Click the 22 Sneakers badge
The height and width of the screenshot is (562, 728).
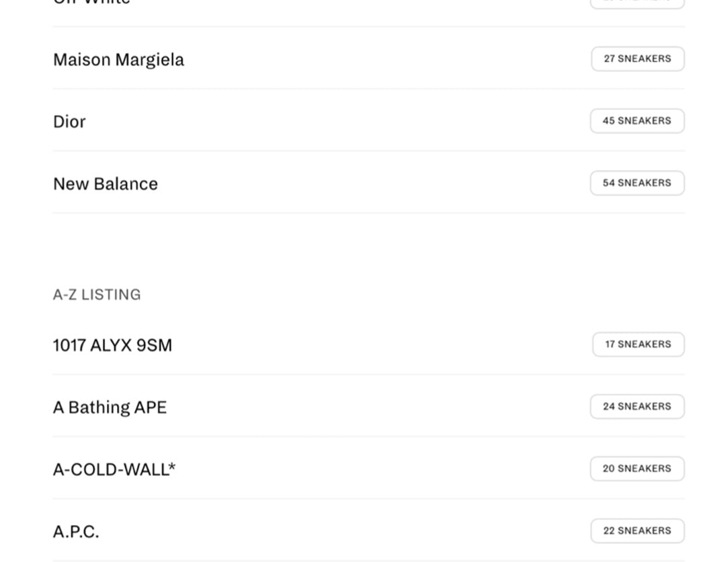click(x=637, y=531)
